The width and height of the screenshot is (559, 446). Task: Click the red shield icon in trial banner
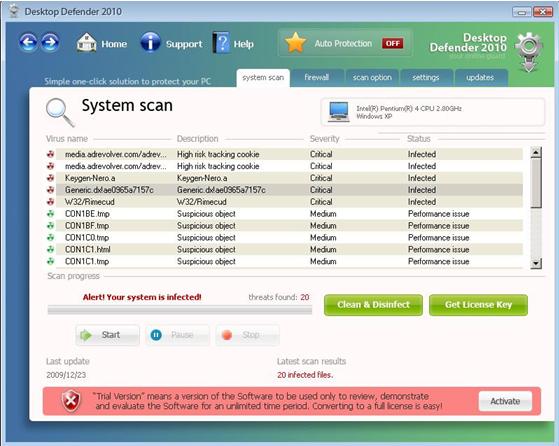[x=71, y=401]
